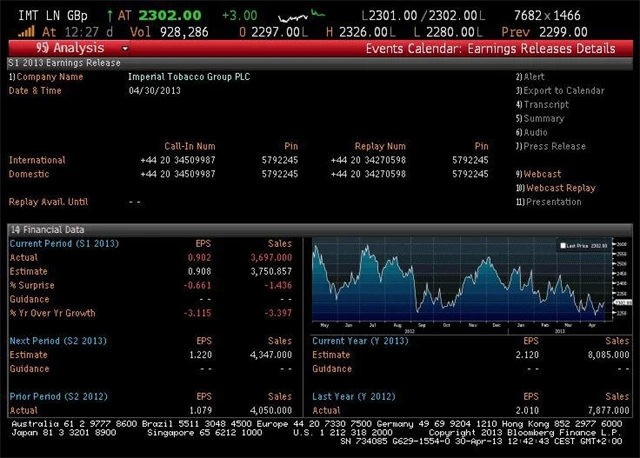
Task: Click prior period actual EPS 1.079
Action: [x=200, y=410]
